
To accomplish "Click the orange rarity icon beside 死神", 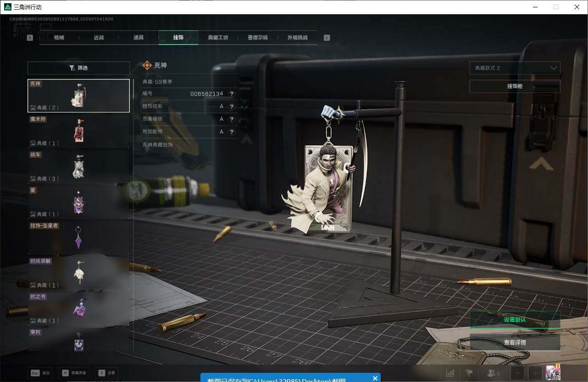I will click(x=147, y=66).
